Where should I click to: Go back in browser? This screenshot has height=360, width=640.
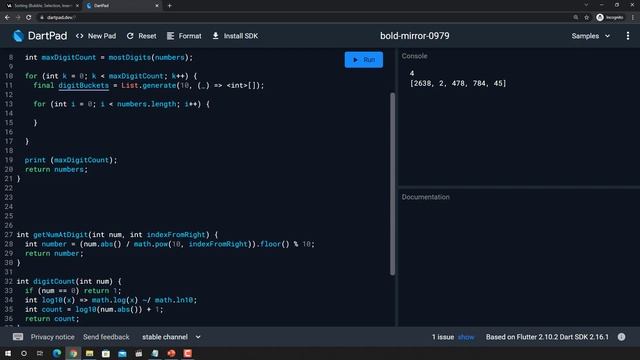tap(7, 17)
